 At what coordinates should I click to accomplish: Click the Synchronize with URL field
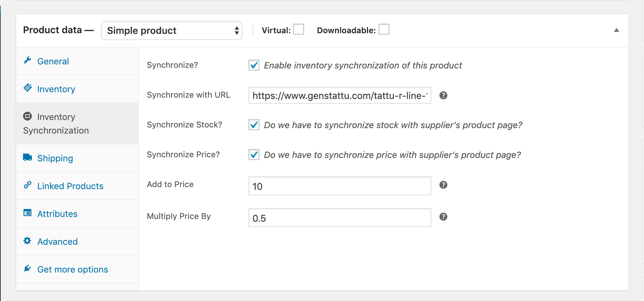tap(340, 96)
